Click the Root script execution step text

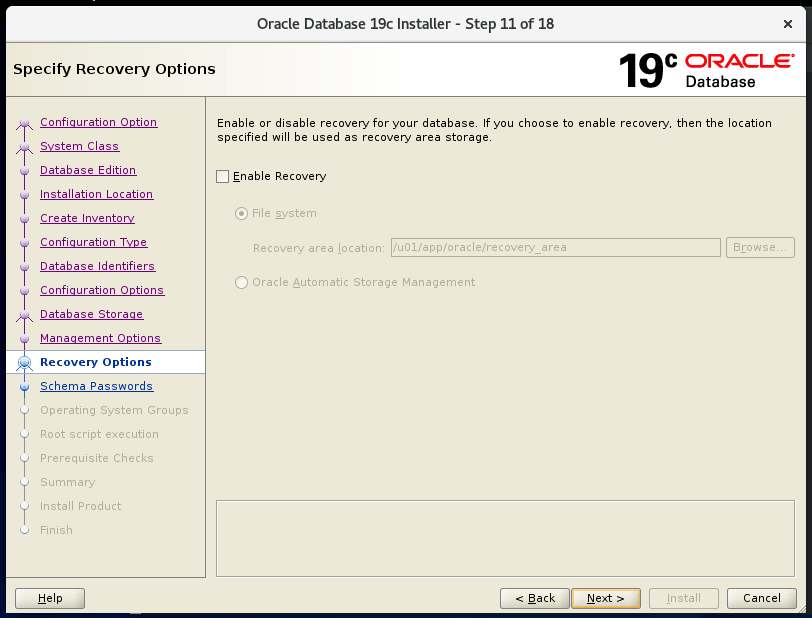coord(99,434)
